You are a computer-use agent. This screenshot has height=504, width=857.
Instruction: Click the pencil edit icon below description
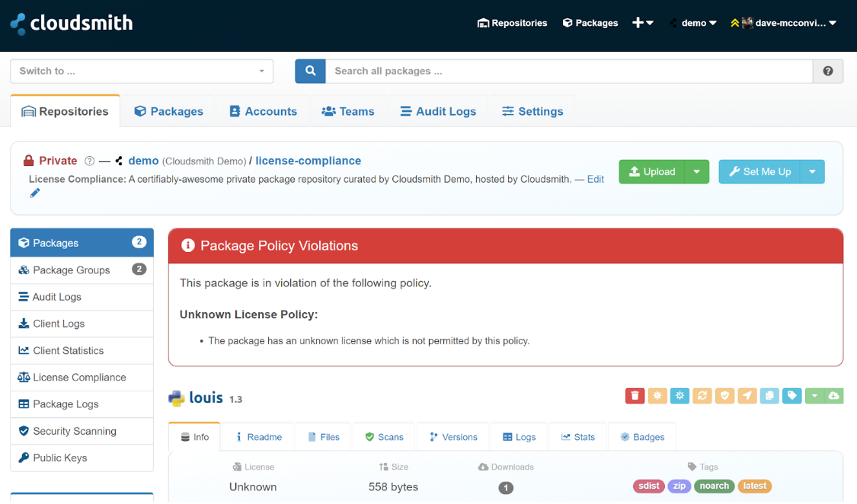34,193
